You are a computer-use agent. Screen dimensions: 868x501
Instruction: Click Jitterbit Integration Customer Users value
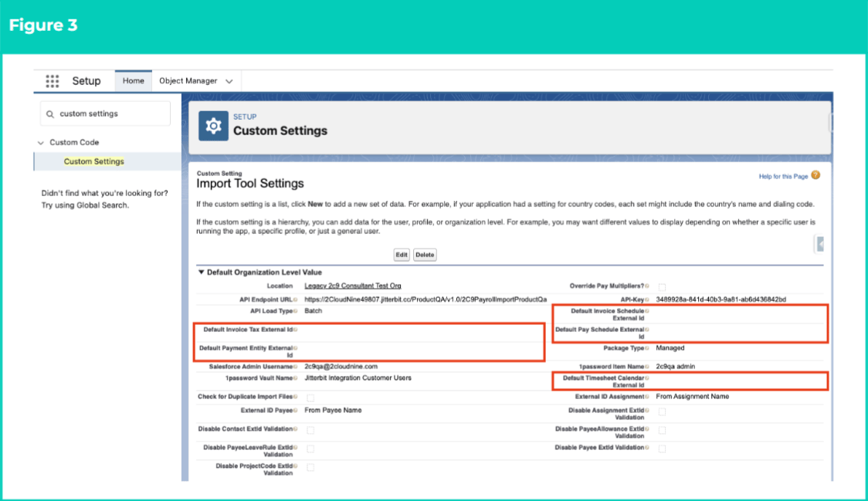358,378
